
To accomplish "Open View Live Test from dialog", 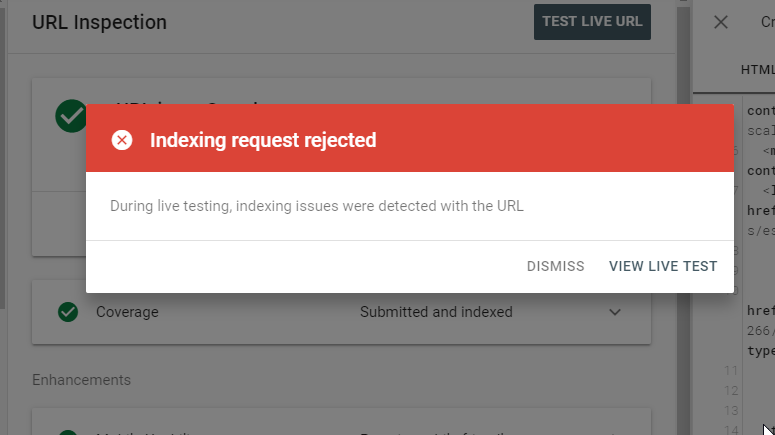I will 663,266.
